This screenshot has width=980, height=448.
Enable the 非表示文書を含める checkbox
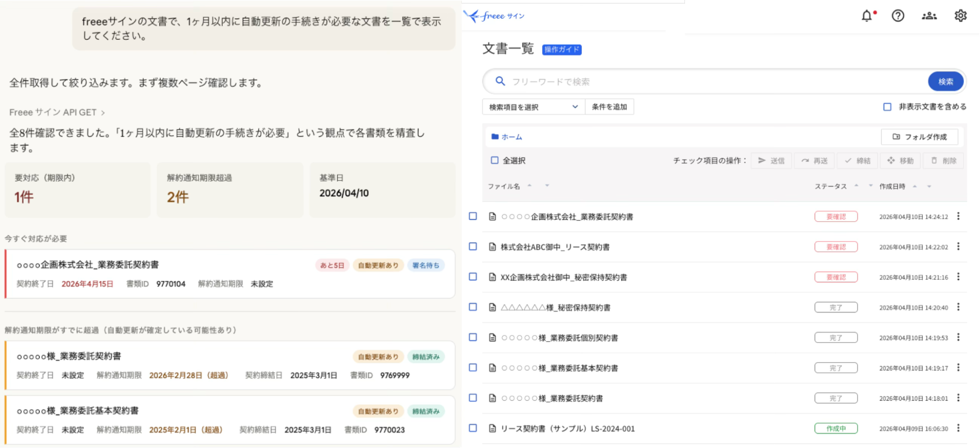coord(887,107)
